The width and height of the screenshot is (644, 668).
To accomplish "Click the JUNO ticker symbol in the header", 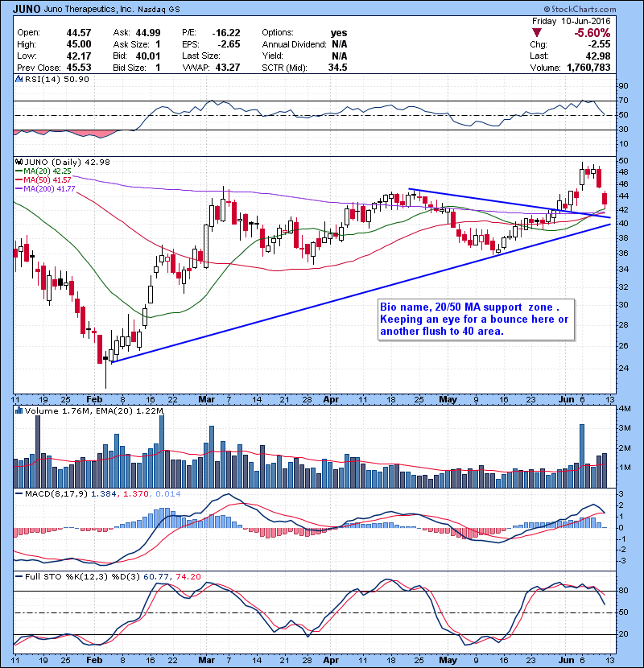I will 27,9.
